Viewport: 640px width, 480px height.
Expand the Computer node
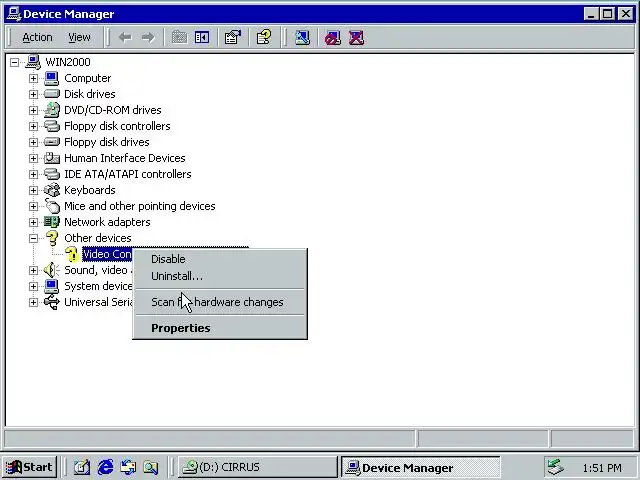33,78
